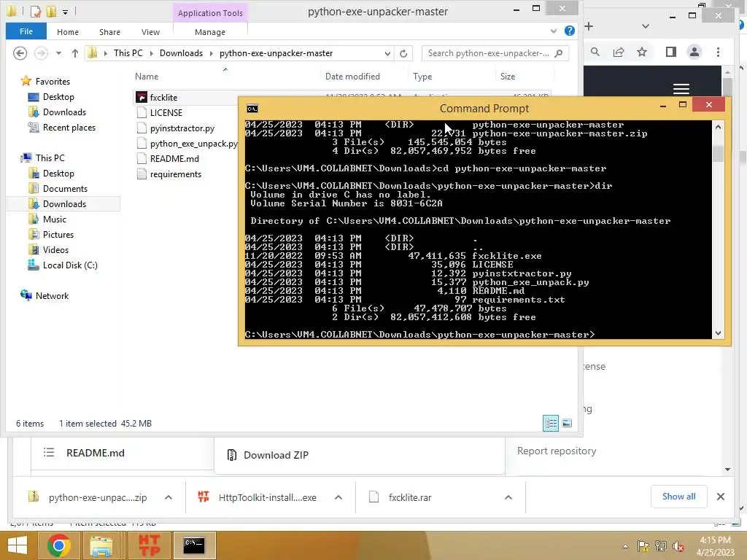Click Command Prompt scrollbar up arrow
Image resolution: width=747 pixels, height=560 pixels.
click(x=718, y=127)
